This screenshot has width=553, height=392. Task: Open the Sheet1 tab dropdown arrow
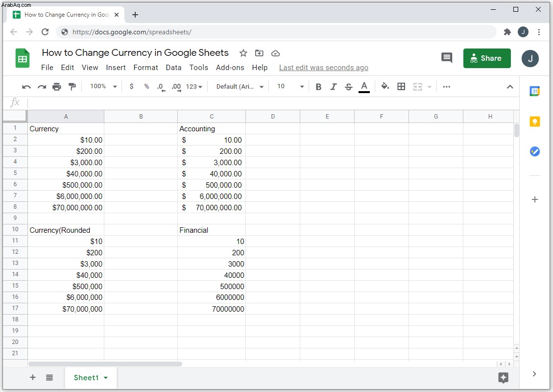pyautogui.click(x=105, y=378)
